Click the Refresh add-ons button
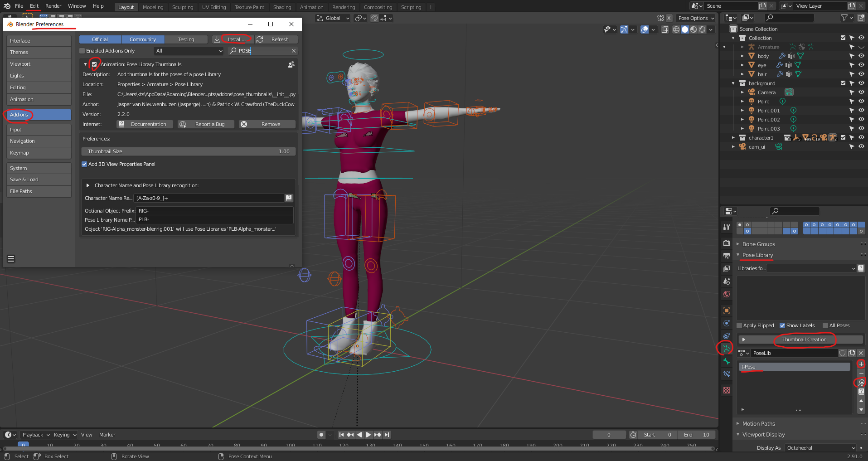 pos(276,39)
